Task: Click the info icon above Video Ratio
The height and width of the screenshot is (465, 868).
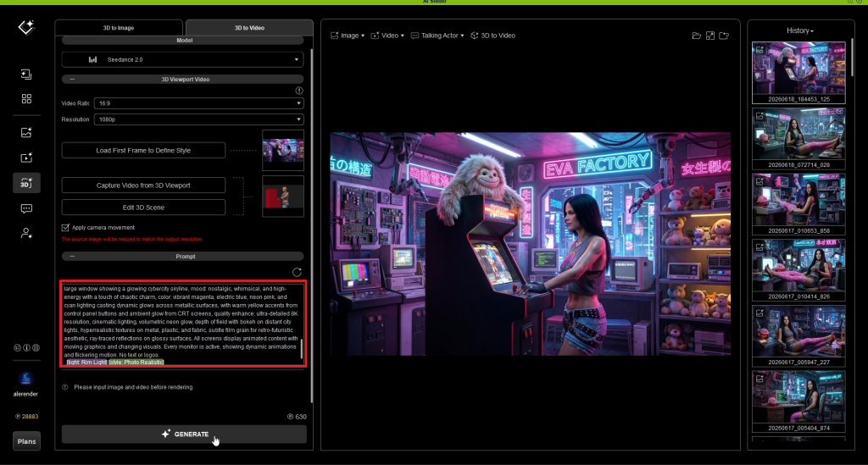Action: (x=299, y=91)
